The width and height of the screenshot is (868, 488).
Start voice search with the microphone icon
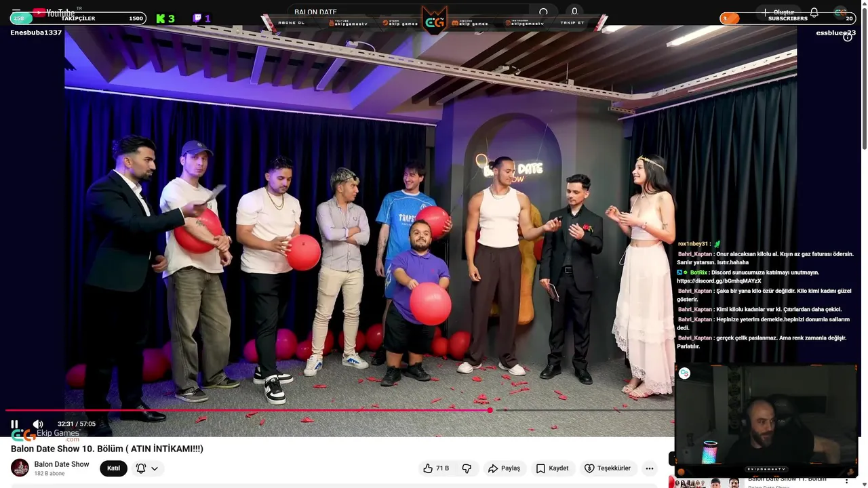[x=574, y=12]
